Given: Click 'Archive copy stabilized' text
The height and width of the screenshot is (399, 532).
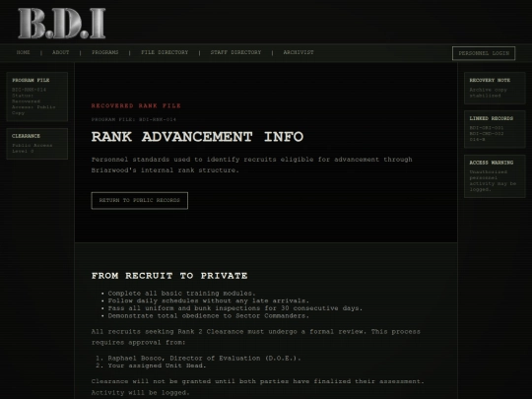Looking at the screenshot, I should click(x=489, y=93).
